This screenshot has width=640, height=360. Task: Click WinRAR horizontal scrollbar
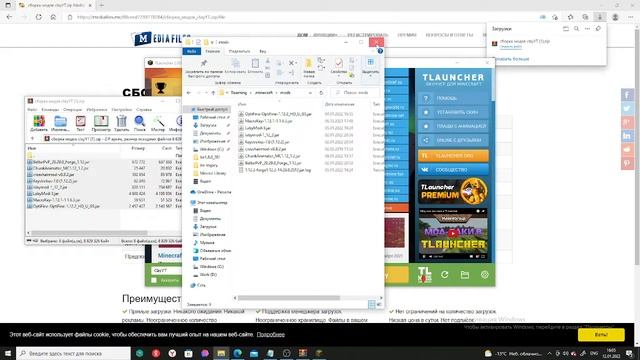90,233
